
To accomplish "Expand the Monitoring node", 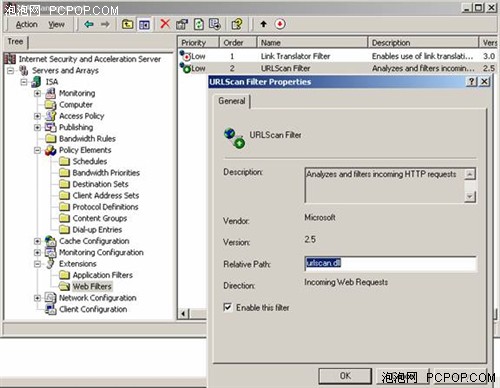I will (x=38, y=93).
